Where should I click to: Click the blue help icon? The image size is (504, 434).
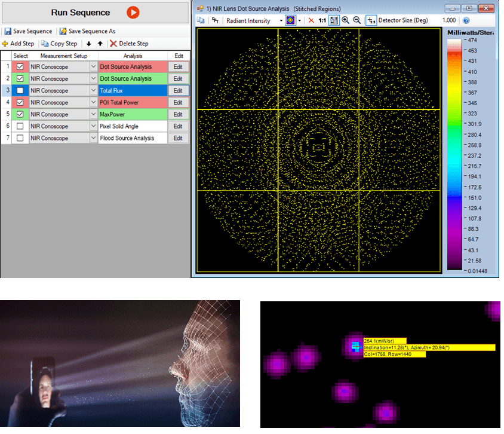pyautogui.click(x=466, y=20)
